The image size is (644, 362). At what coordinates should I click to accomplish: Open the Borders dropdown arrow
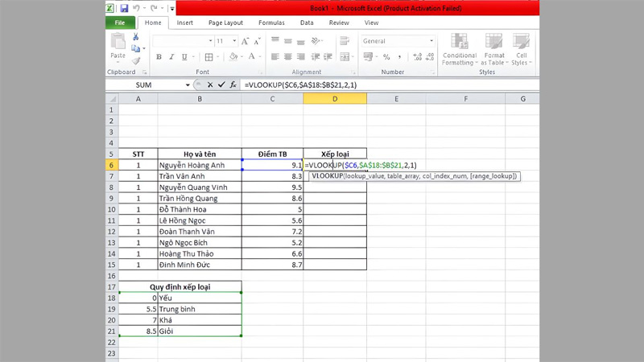point(217,57)
